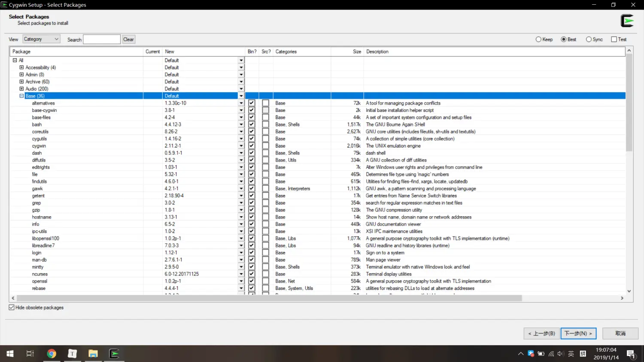Check Src checkbox for bash

tap(266, 124)
